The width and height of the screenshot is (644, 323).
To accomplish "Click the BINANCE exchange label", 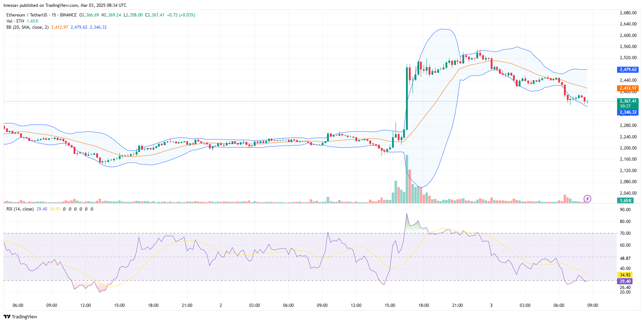I will click(x=68, y=15).
